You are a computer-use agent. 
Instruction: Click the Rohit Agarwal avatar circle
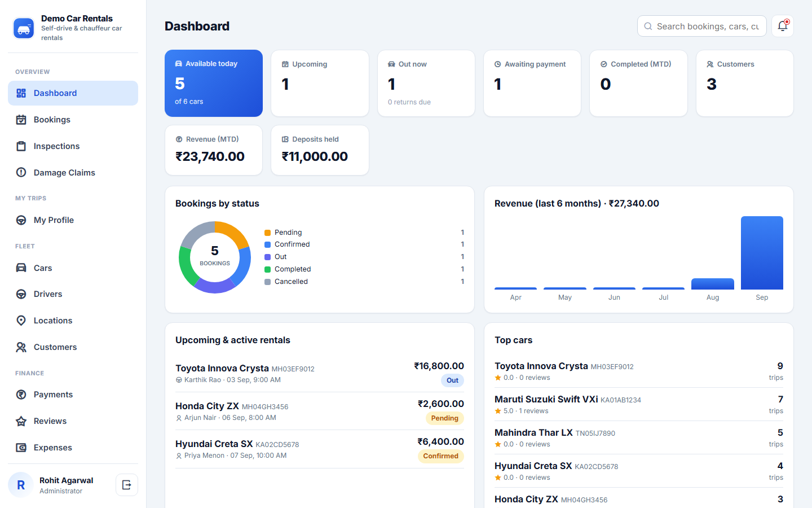tap(21, 485)
